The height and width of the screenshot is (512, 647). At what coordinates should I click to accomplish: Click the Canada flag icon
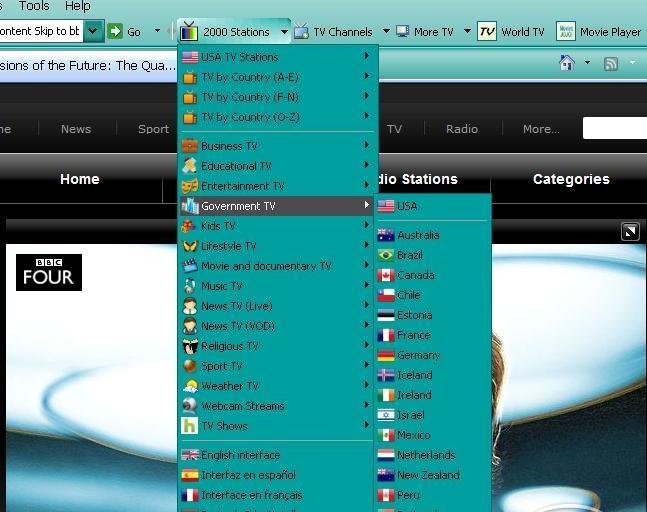click(386, 275)
